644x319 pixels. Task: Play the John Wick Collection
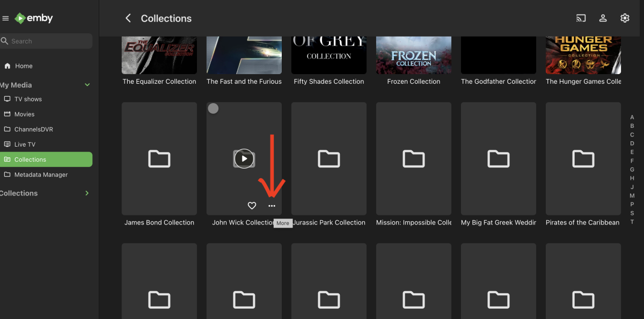click(244, 158)
